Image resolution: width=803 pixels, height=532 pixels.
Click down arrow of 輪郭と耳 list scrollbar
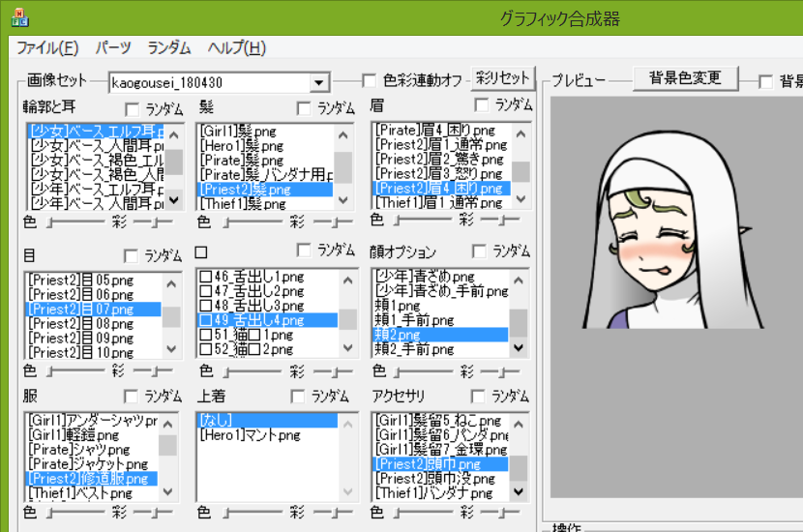coord(173,199)
